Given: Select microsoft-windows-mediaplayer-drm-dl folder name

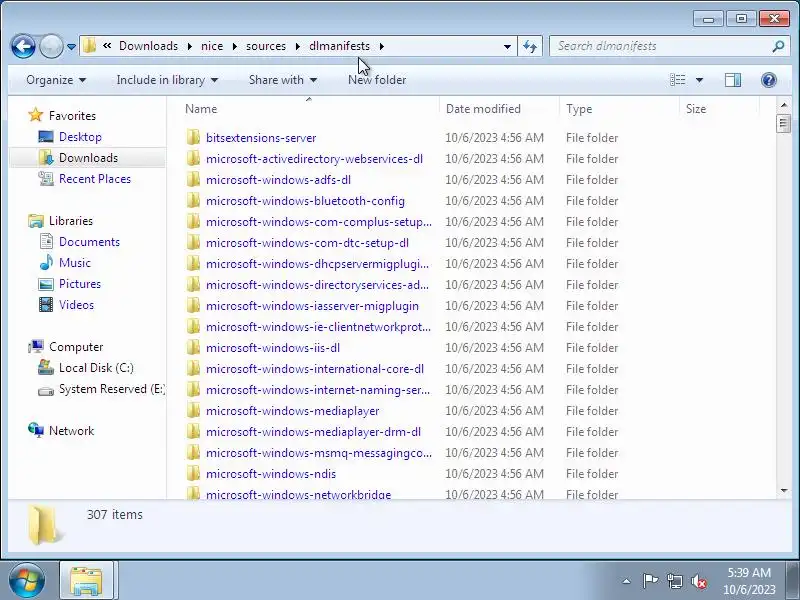Looking at the screenshot, I should pyautogui.click(x=313, y=432).
